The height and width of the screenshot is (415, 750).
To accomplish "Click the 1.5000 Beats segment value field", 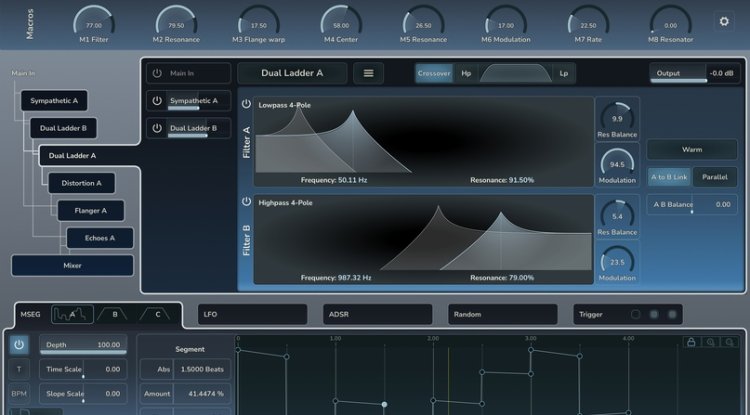I will tap(202, 369).
